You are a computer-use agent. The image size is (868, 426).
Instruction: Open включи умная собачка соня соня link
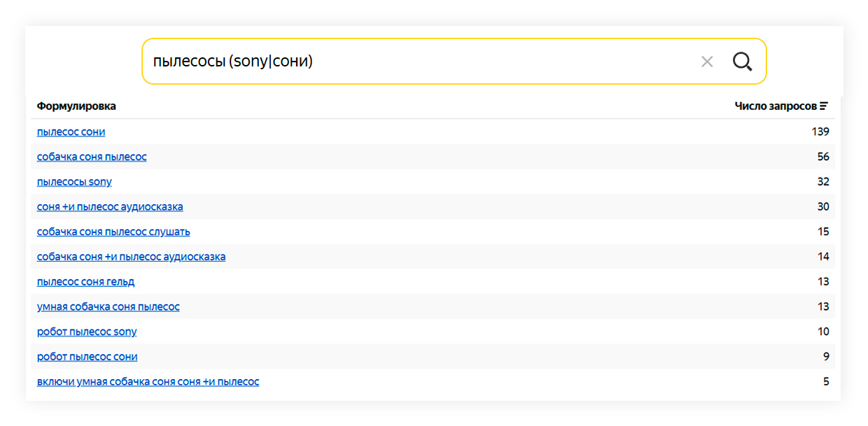pos(148,382)
